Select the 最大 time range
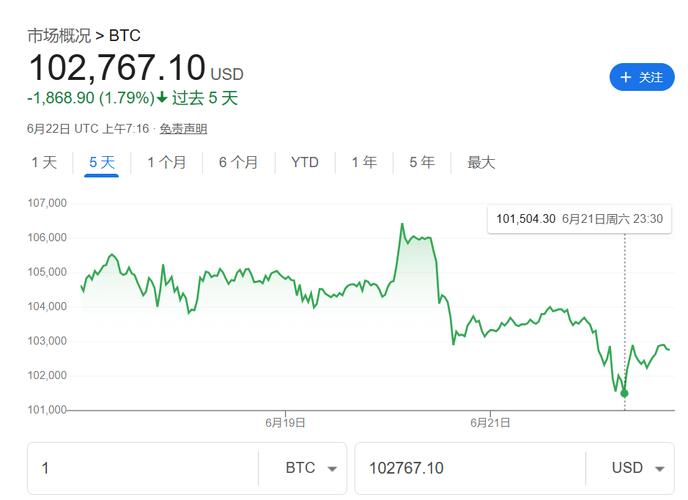The image size is (688, 500). 481,162
